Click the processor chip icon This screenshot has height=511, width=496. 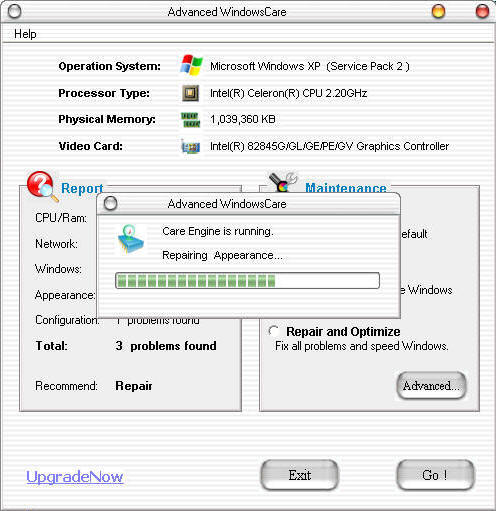tap(191, 93)
